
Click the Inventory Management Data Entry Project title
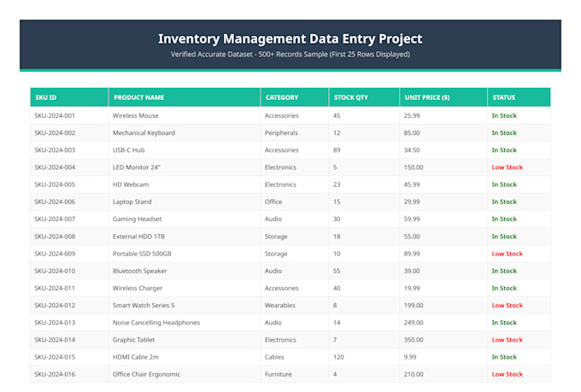pos(290,39)
